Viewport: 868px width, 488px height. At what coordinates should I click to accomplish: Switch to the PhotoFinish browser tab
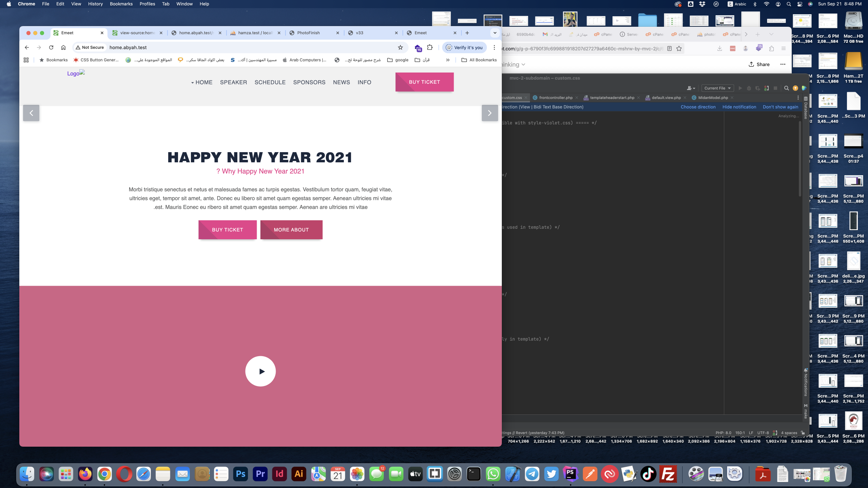click(308, 33)
